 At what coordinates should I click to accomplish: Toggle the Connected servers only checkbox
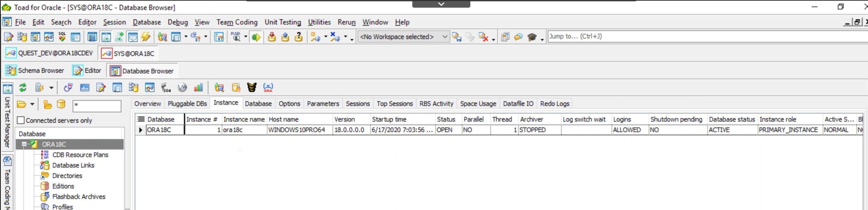point(21,120)
